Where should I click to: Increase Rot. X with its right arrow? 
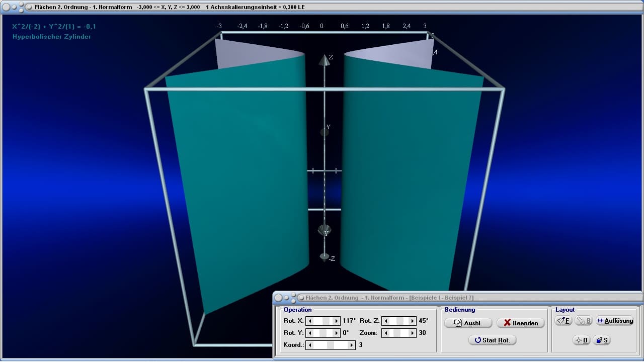[337, 321]
